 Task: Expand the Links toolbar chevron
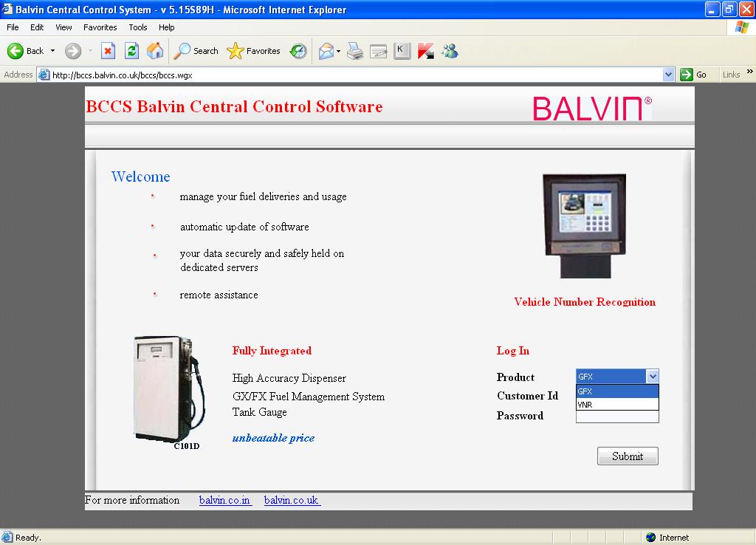[x=750, y=72]
